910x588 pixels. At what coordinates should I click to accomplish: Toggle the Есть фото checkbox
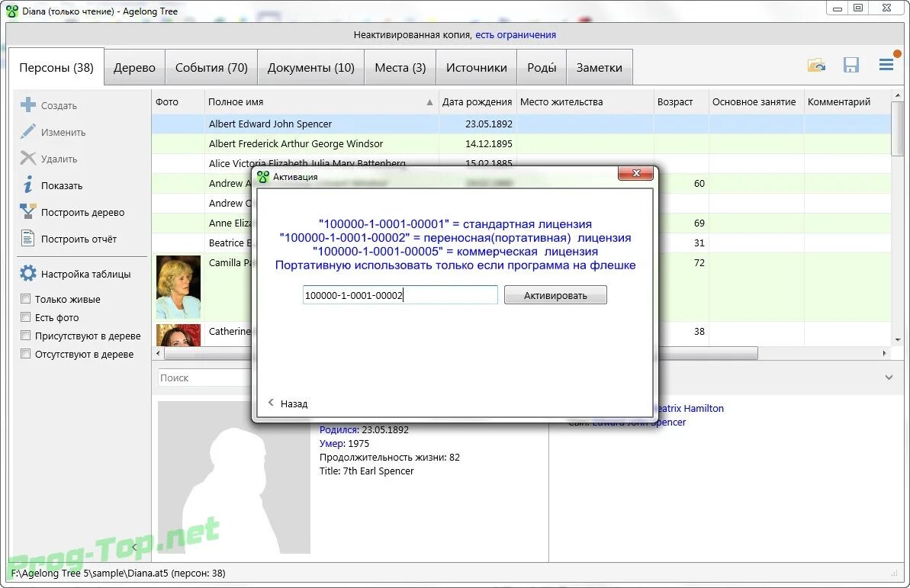tap(25, 317)
